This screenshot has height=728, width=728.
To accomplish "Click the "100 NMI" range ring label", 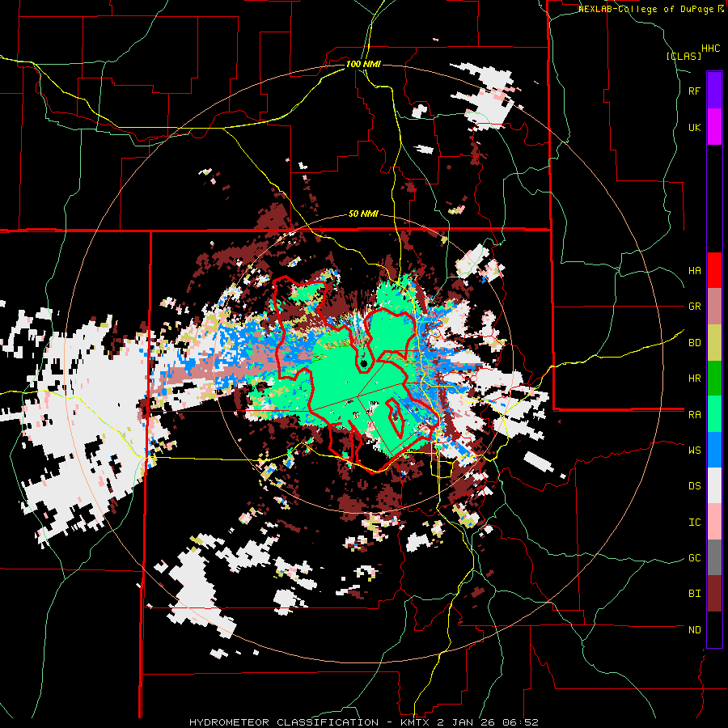I will click(363, 64).
